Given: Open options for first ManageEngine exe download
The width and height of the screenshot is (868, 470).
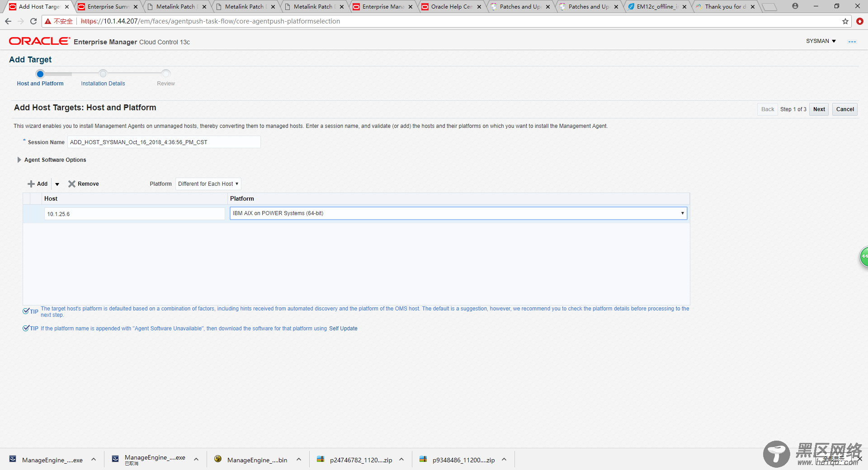Looking at the screenshot, I should (94, 460).
